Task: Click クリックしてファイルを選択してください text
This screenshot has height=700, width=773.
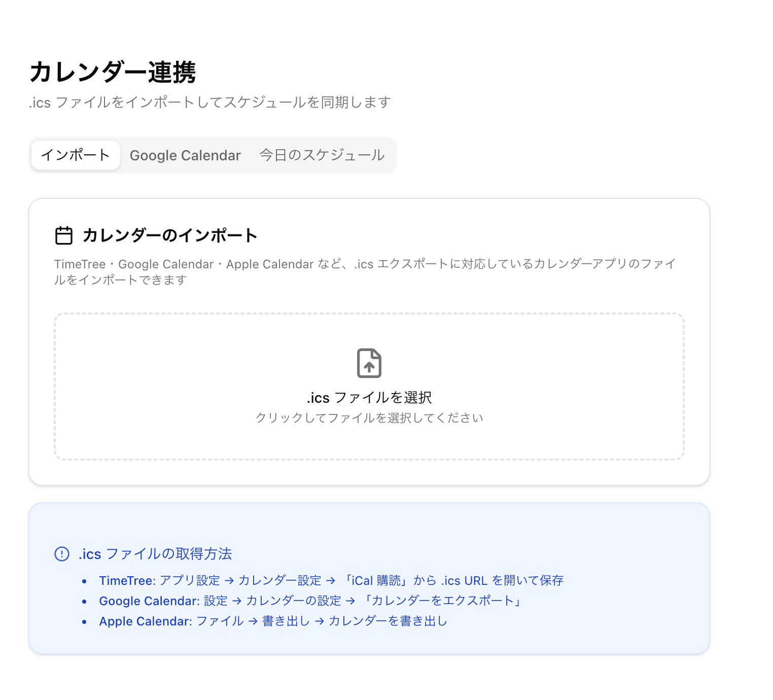Action: (369, 417)
